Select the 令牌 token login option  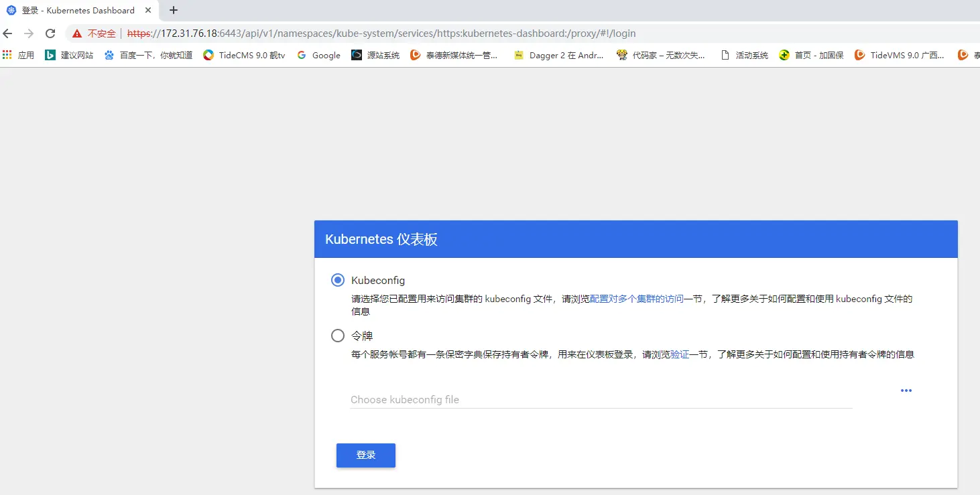coord(337,336)
